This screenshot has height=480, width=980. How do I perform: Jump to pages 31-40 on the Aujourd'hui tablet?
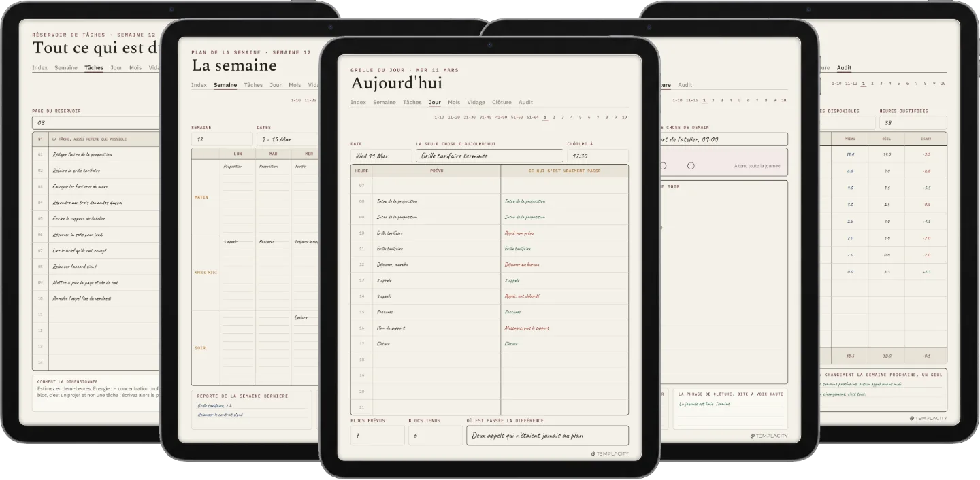[485, 117]
